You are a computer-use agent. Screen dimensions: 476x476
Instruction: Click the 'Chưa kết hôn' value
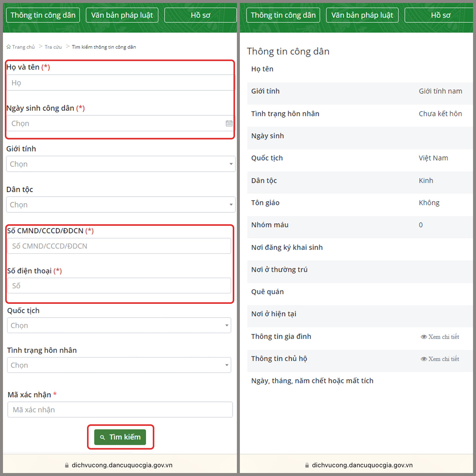tap(440, 114)
